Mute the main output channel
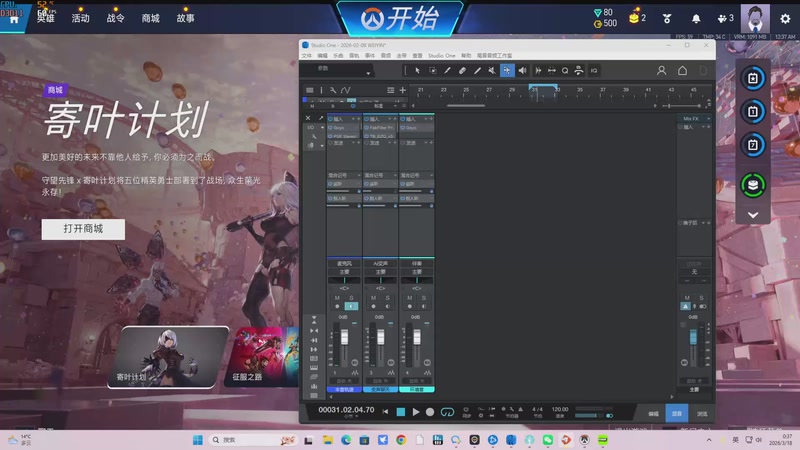Image resolution: width=800 pixels, height=450 pixels. tap(687, 297)
